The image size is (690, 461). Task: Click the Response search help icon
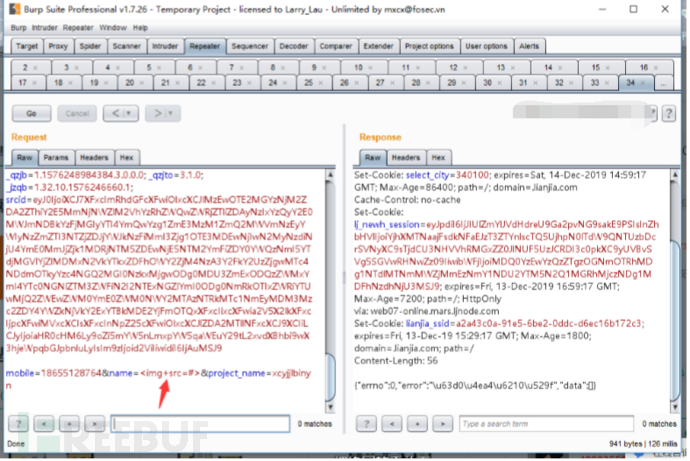click(x=366, y=424)
